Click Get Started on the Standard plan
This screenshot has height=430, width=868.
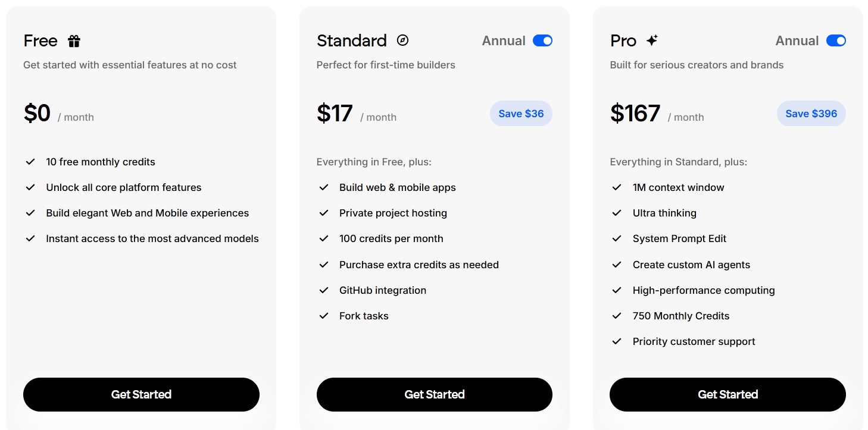(435, 394)
